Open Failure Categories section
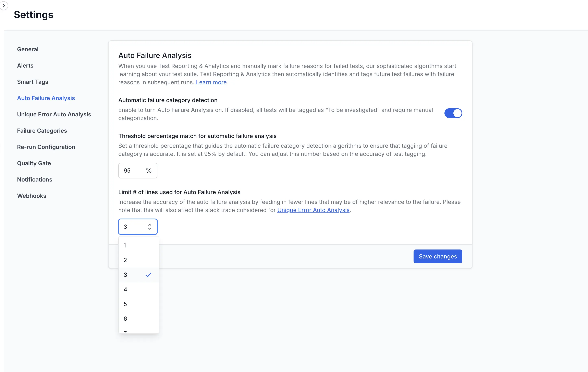Viewport: 588px width, 372px height. [x=42, y=131]
